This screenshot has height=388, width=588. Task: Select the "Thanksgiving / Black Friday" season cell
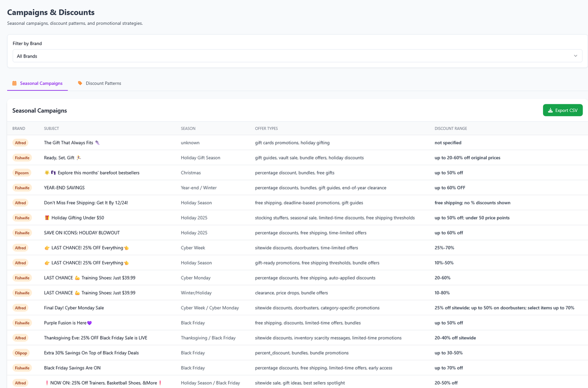(208, 338)
